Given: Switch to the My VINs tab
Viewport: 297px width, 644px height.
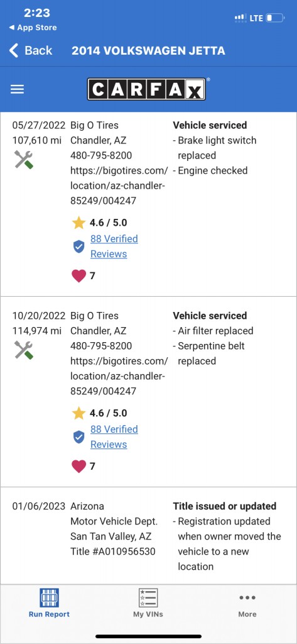Looking at the screenshot, I should [148, 603].
